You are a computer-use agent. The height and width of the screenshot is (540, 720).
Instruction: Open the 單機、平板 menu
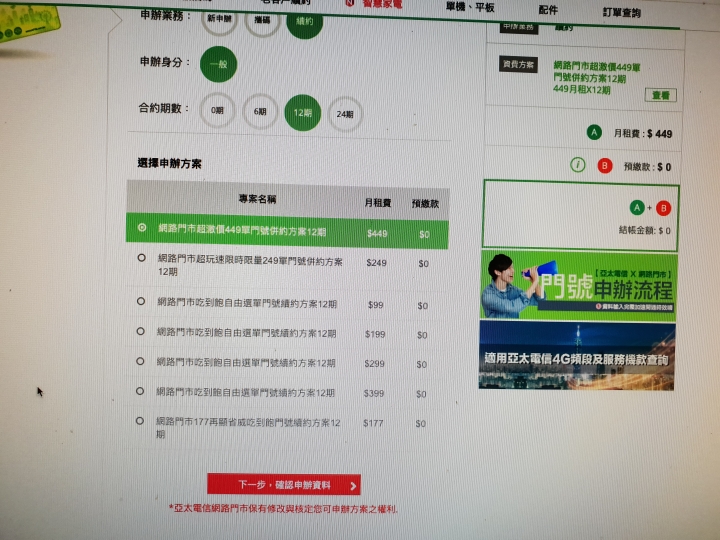click(x=470, y=7)
